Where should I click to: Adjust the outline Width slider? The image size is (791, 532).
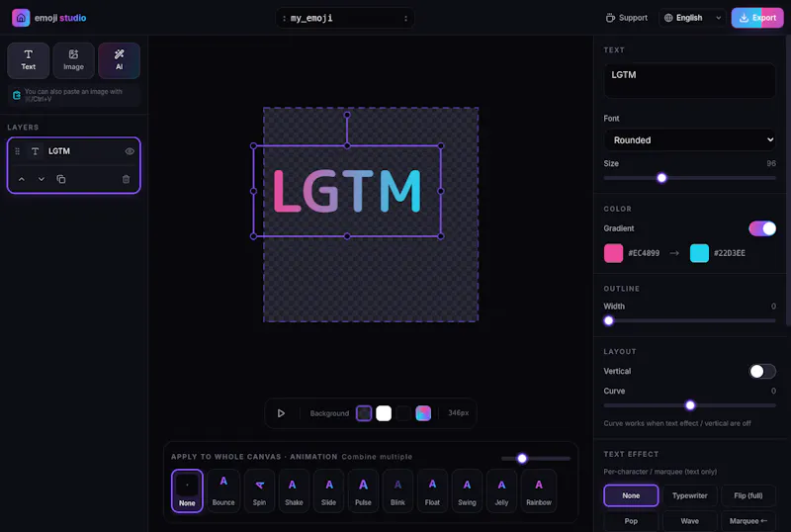point(689,320)
